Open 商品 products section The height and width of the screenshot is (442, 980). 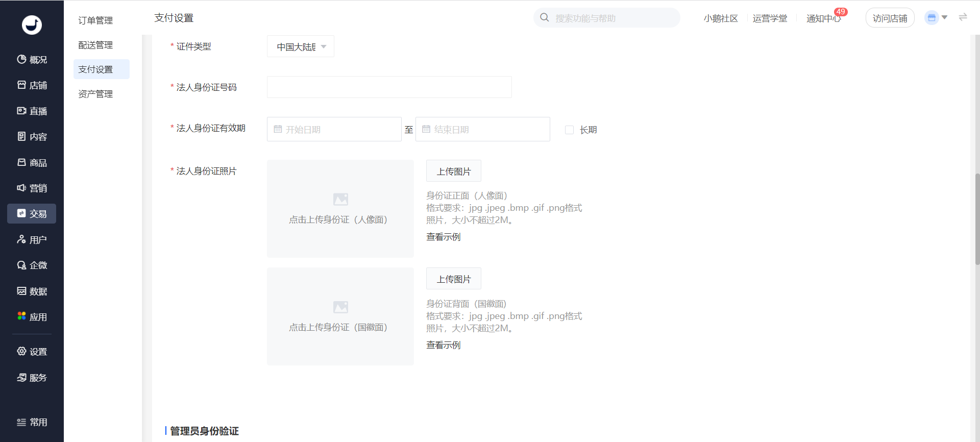32,162
